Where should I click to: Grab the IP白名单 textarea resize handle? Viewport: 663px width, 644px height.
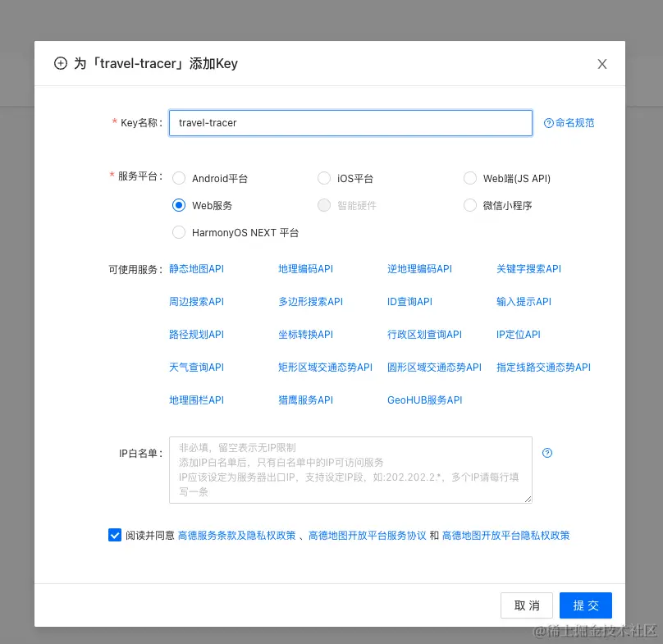[x=528, y=499]
